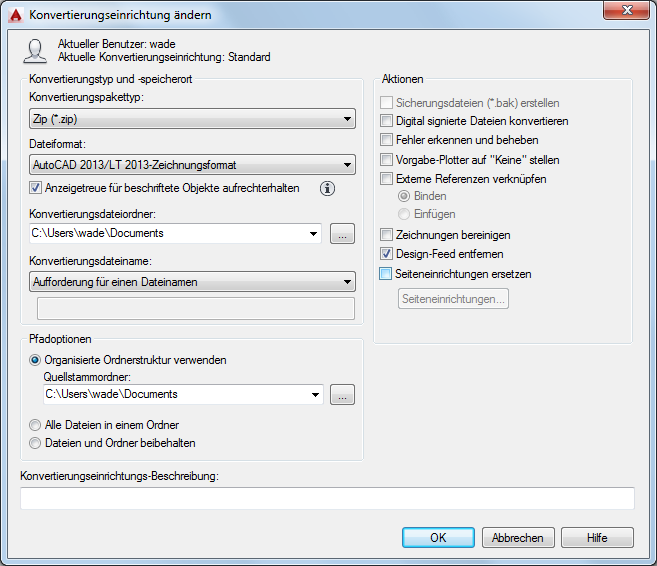This screenshot has width=657, height=566.
Task: Click the Abbrechen button
Action: click(x=518, y=538)
